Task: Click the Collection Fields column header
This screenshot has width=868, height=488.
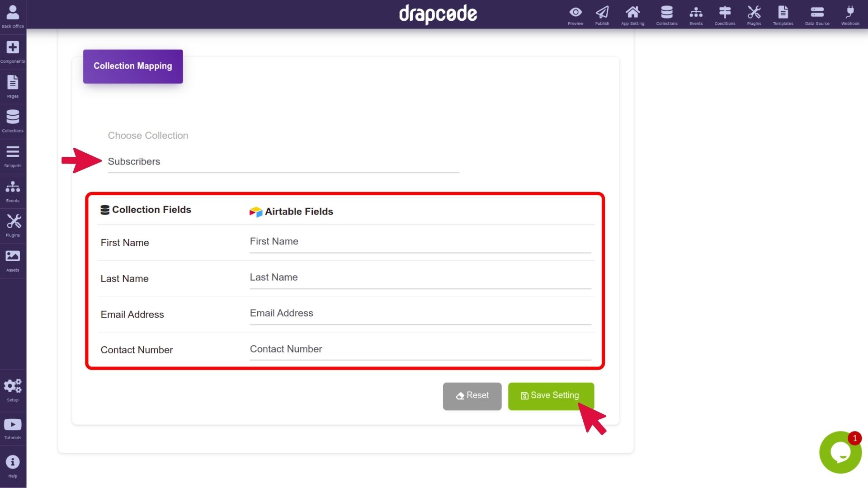Action: click(146, 210)
